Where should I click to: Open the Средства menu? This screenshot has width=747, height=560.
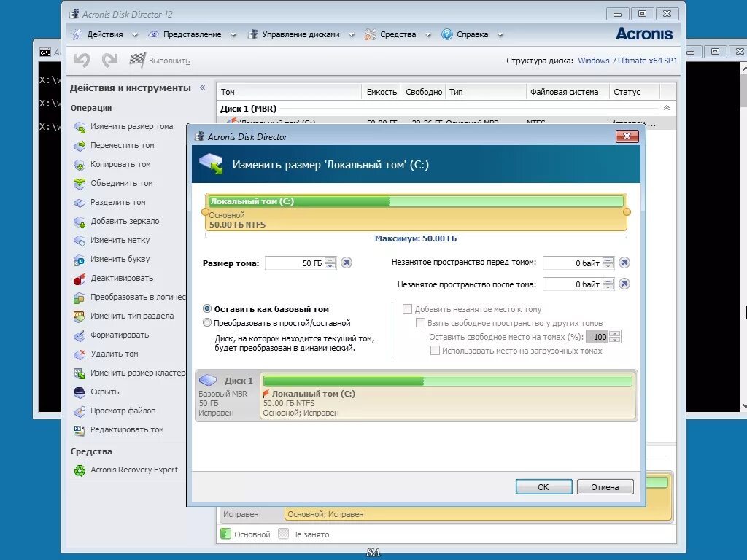click(x=398, y=35)
